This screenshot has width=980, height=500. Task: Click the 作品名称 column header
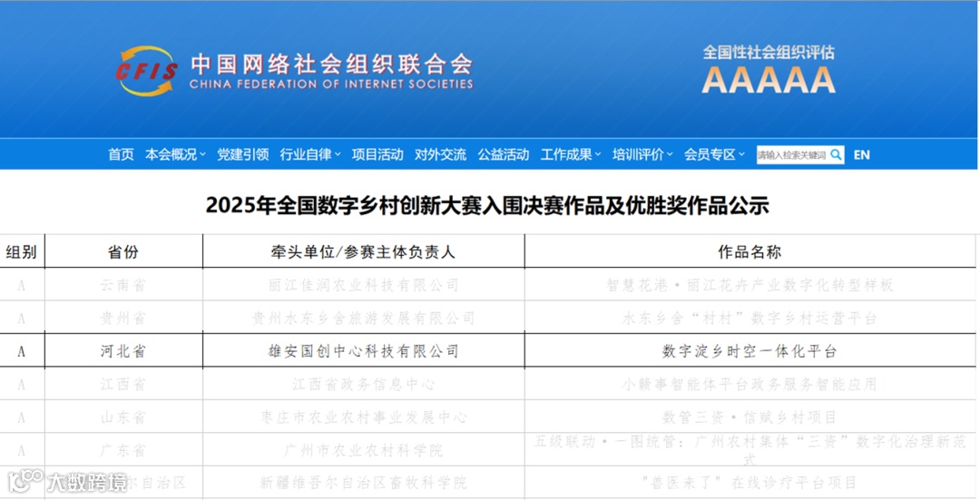point(750,252)
